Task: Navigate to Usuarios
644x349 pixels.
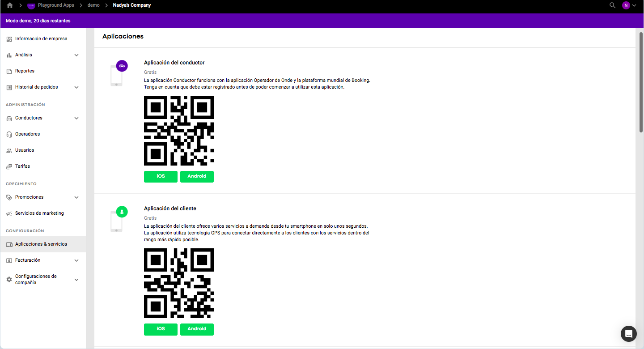Action: tap(43, 150)
